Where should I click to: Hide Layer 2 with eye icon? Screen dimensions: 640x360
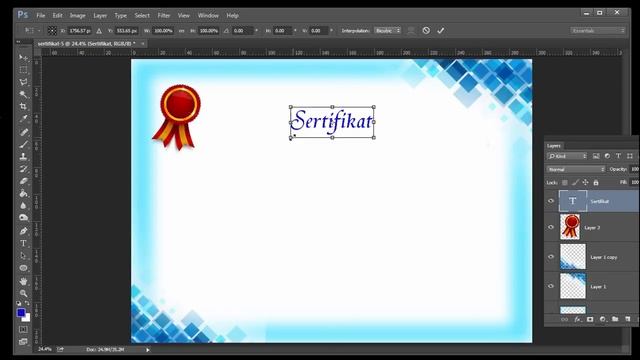point(551,227)
